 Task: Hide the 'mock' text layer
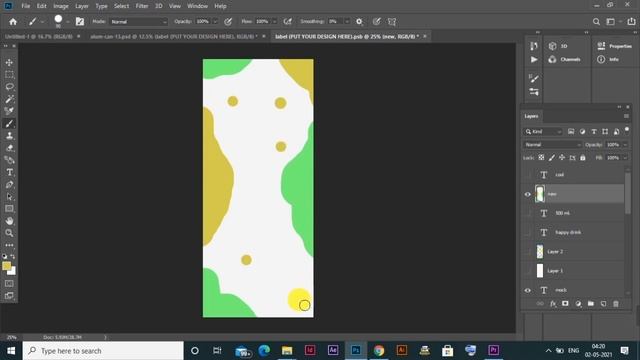(x=527, y=290)
